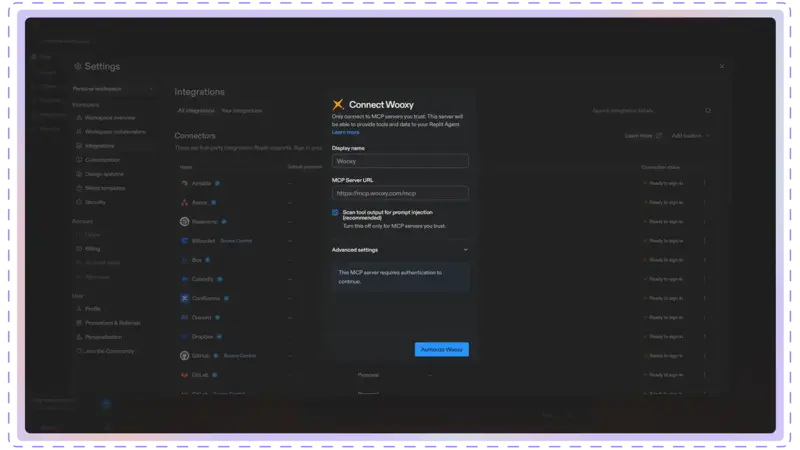The height and width of the screenshot is (450, 800).
Task: Click the Wooxy logo icon in dialog header
Action: tap(338, 105)
